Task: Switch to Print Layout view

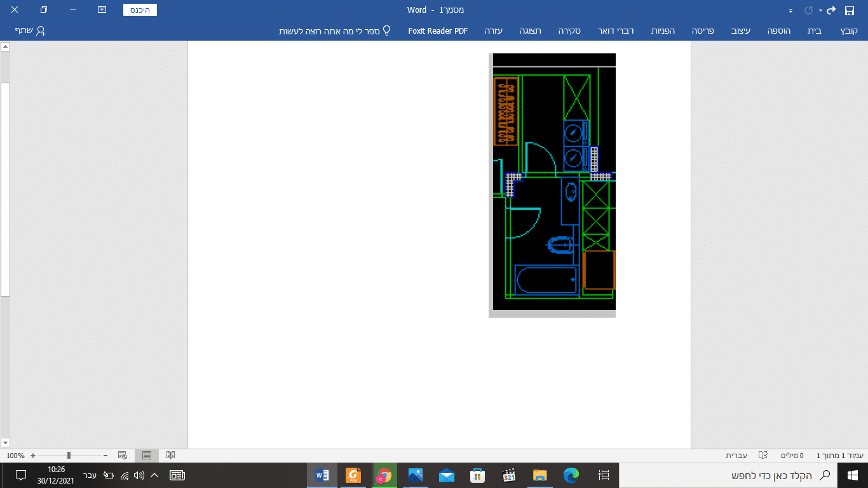Action: pos(147,456)
